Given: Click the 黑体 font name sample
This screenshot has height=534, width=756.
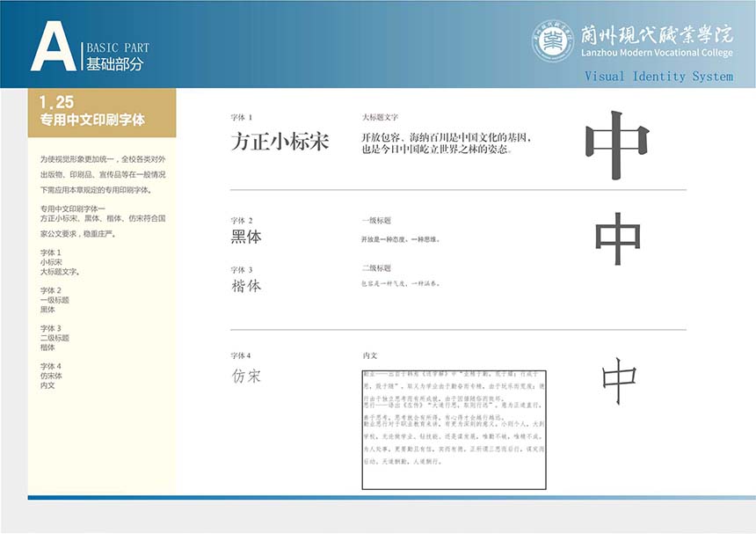Looking at the screenshot, I should pyautogui.click(x=246, y=238).
